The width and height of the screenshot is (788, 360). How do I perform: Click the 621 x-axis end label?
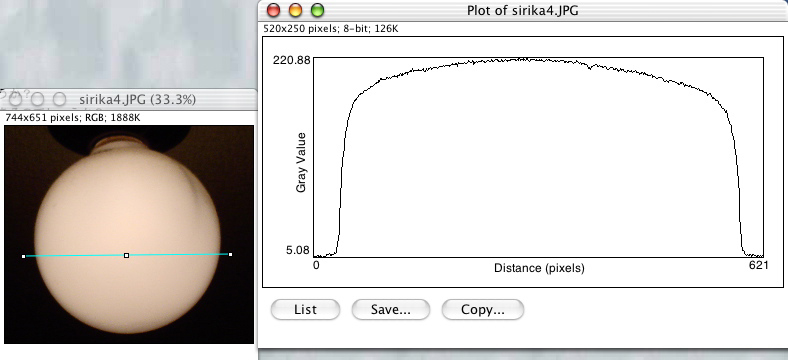[x=758, y=265]
